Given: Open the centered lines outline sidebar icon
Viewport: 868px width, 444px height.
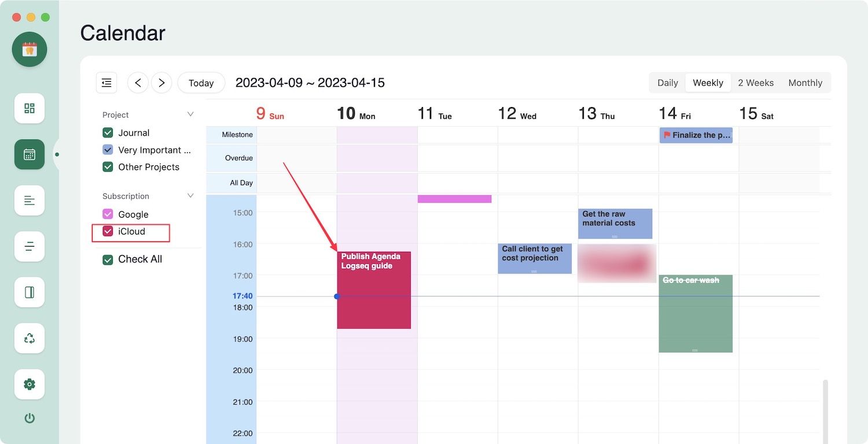Looking at the screenshot, I should coord(30,247).
